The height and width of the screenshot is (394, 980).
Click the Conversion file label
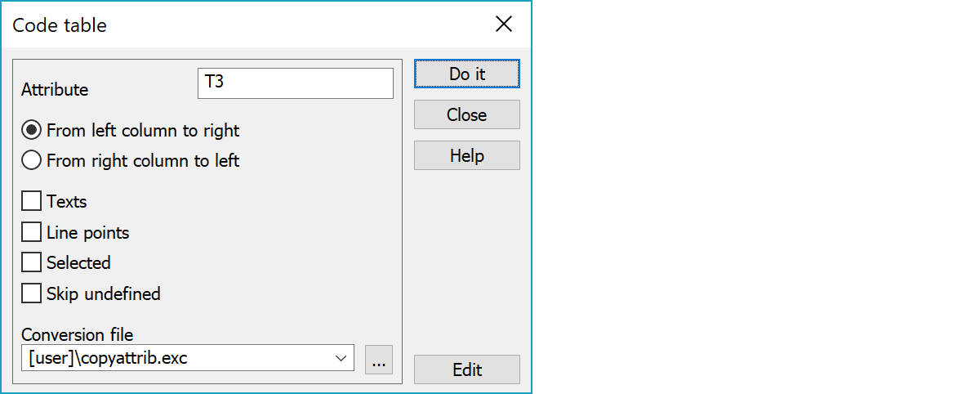pos(78,334)
